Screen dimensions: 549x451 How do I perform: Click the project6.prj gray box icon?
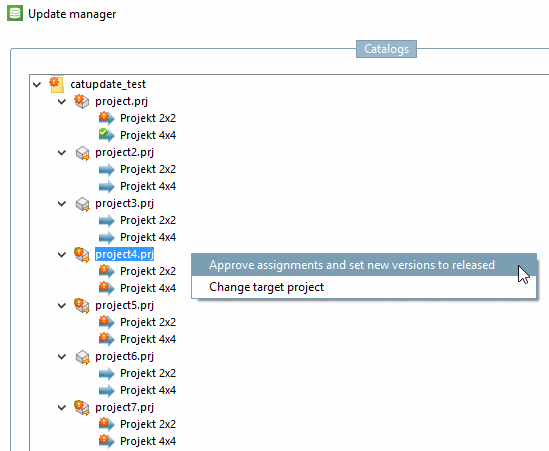pos(83,357)
